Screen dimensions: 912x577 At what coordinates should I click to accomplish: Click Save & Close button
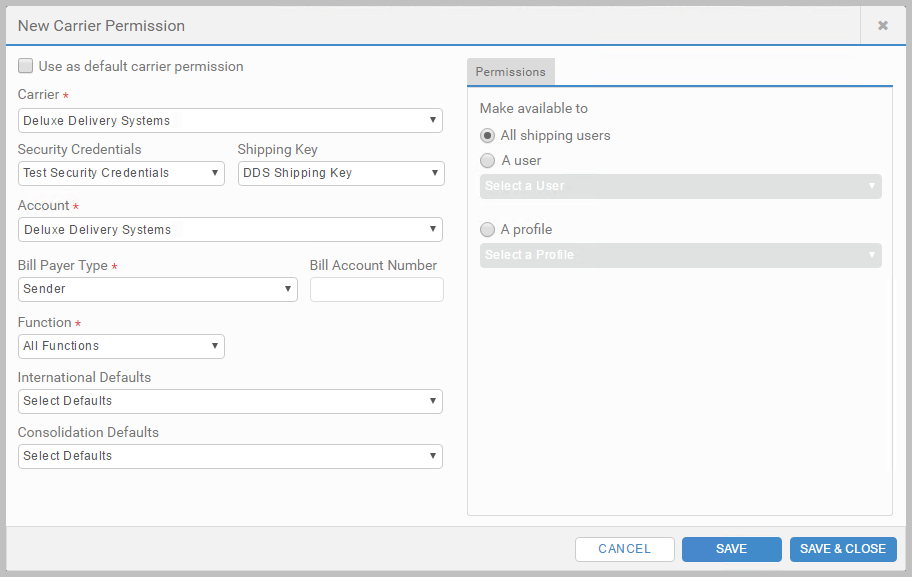843,549
